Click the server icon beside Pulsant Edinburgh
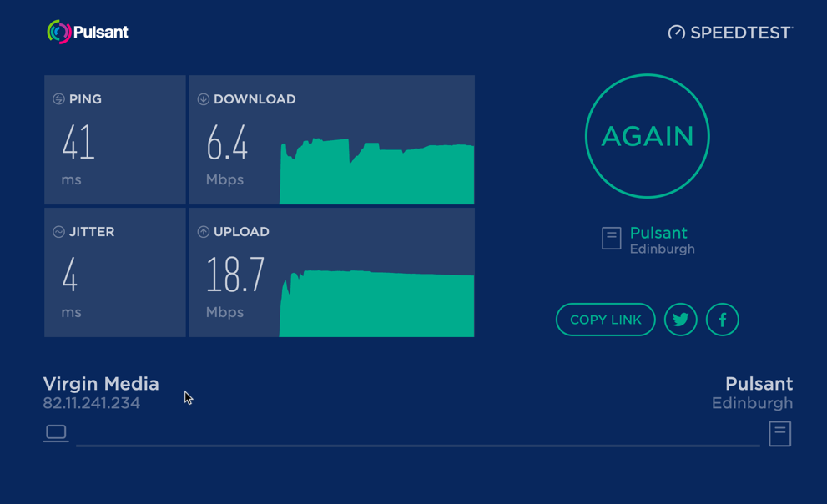This screenshot has width=827, height=504. (x=612, y=239)
